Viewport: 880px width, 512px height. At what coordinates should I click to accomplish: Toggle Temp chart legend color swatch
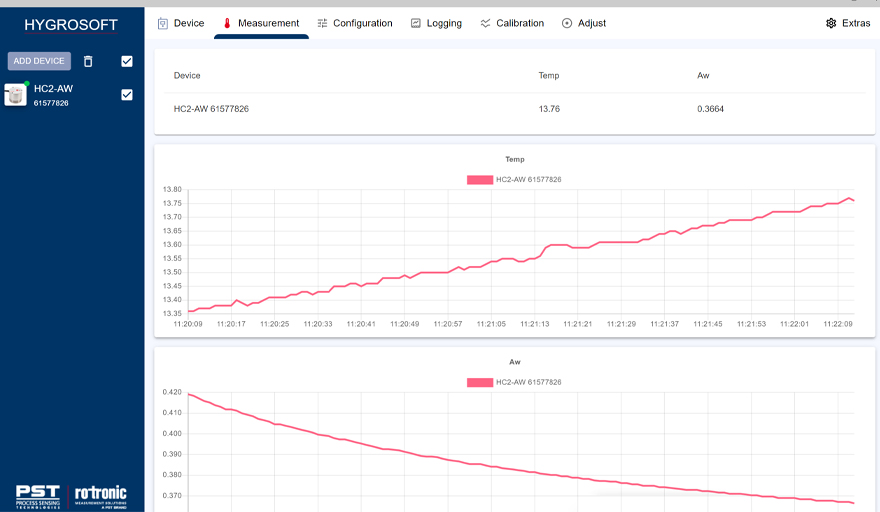pos(480,180)
